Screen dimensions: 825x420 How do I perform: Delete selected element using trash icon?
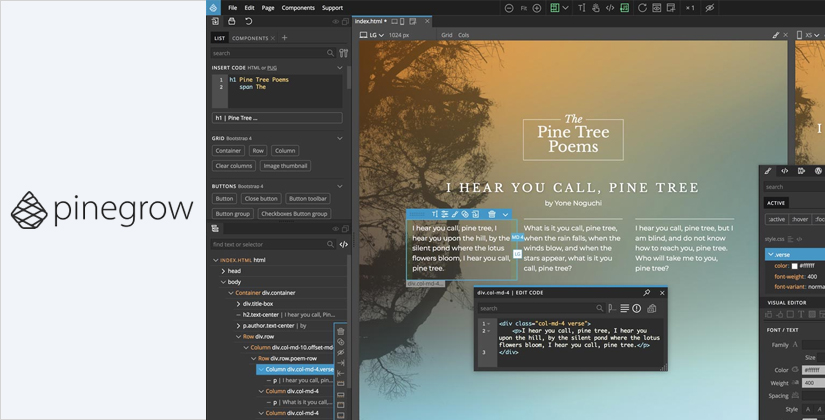[491, 214]
